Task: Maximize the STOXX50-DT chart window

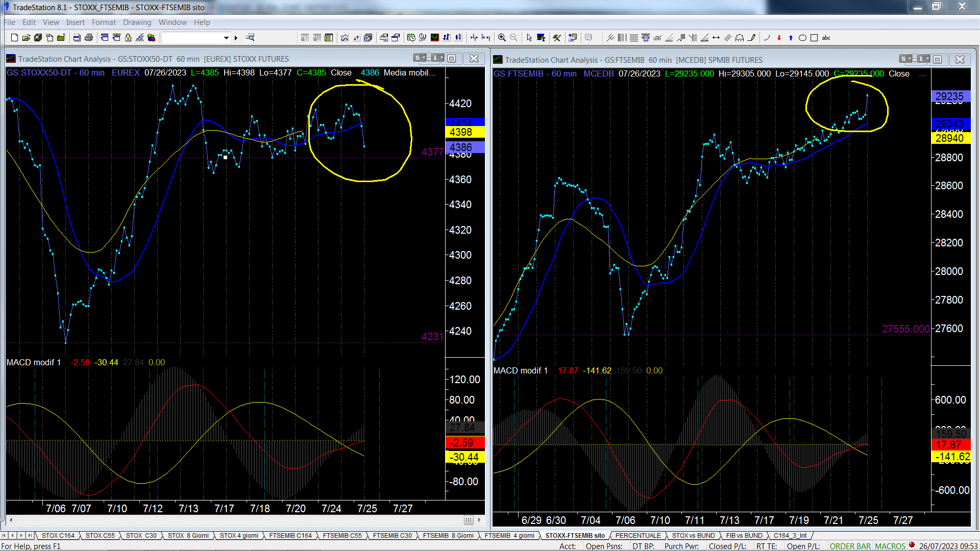Action: (452, 58)
